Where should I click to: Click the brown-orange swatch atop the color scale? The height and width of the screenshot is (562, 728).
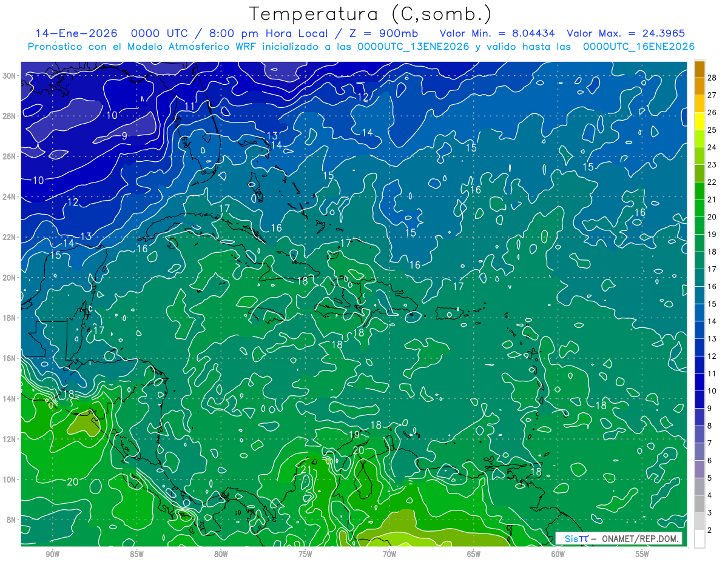(699, 69)
